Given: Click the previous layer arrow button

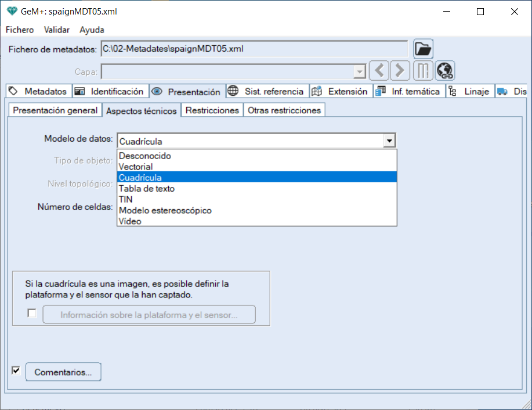Looking at the screenshot, I should click(x=379, y=71).
